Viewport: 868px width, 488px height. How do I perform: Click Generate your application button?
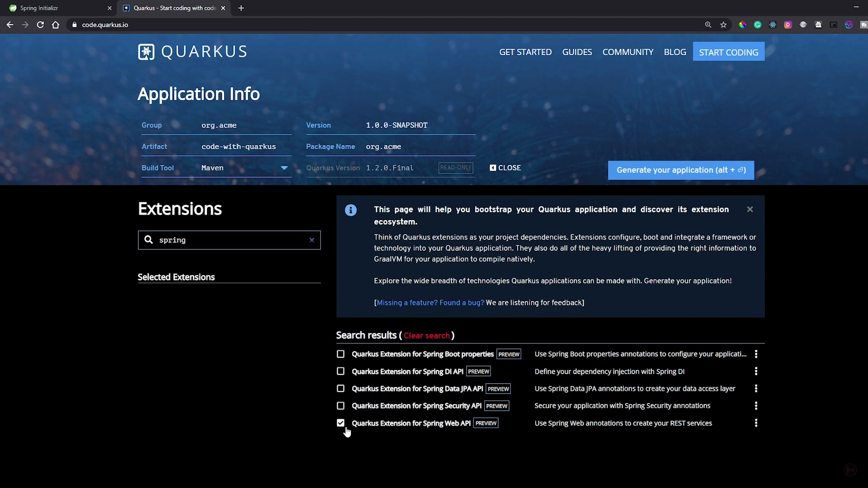tap(681, 170)
